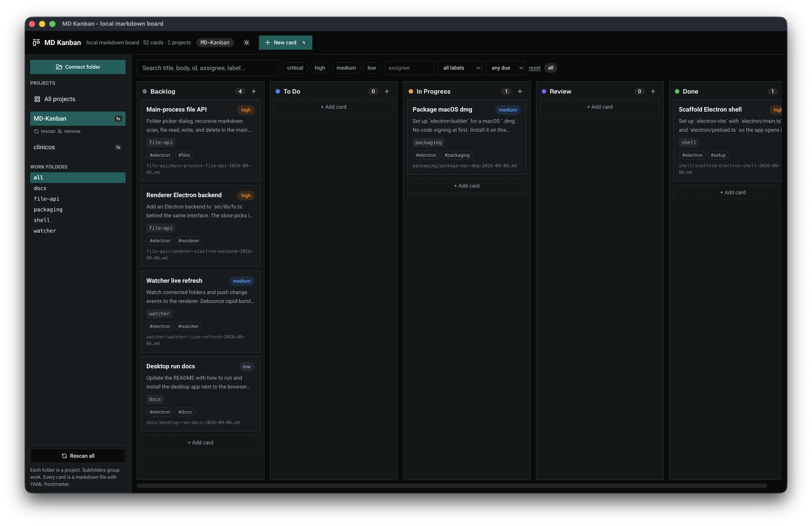Click the MD Kanban logo icon
812x526 pixels.
point(36,43)
